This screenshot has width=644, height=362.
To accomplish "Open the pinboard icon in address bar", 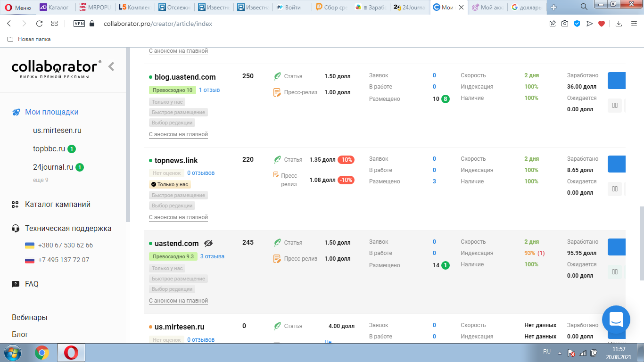I will [x=553, y=24].
